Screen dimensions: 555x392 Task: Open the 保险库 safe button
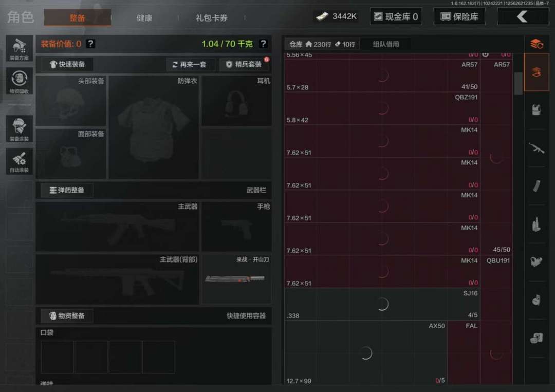(x=459, y=16)
